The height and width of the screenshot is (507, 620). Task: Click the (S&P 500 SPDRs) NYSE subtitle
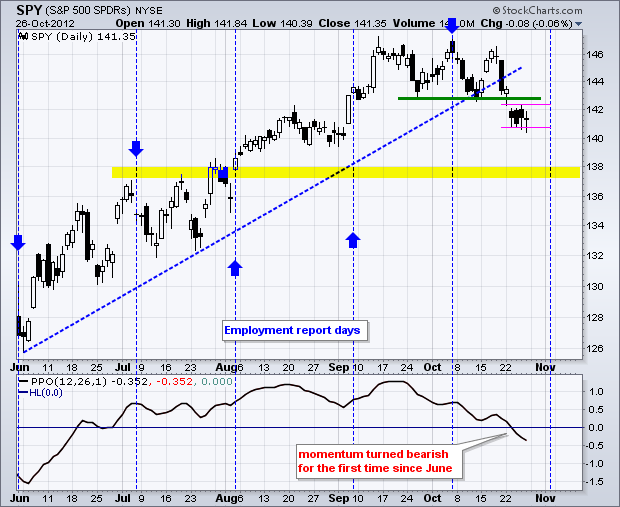pos(104,11)
